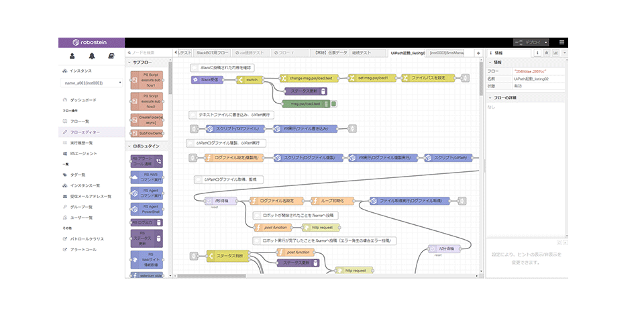The image size is (644, 319).
Task: Open ダッシュボード in the left menu
Action: pos(83,100)
